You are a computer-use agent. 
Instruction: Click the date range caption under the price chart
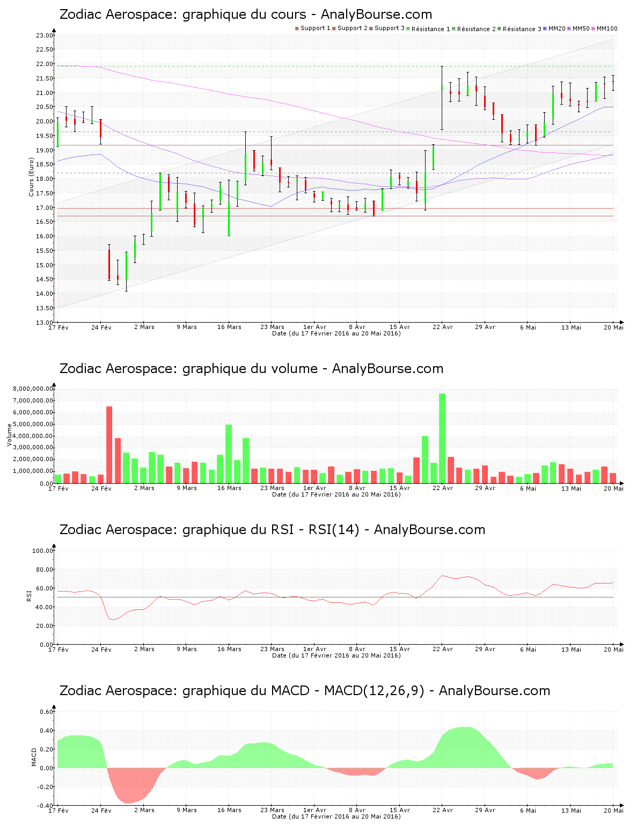336,333
